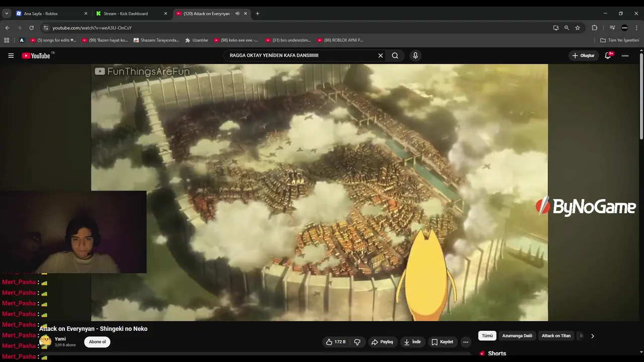Open the browser extensions puzzle icon
The width and height of the screenshot is (644, 362).
pyautogui.click(x=595, y=28)
